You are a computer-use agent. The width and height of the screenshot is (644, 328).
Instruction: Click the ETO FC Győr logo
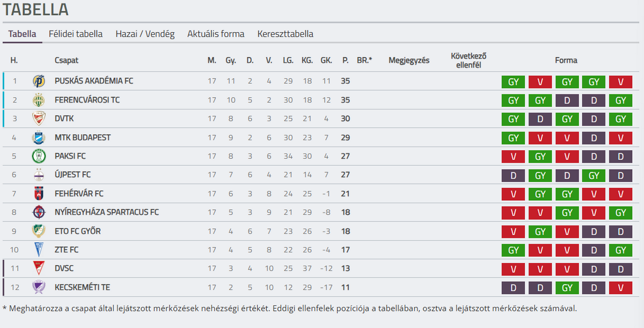click(x=39, y=231)
